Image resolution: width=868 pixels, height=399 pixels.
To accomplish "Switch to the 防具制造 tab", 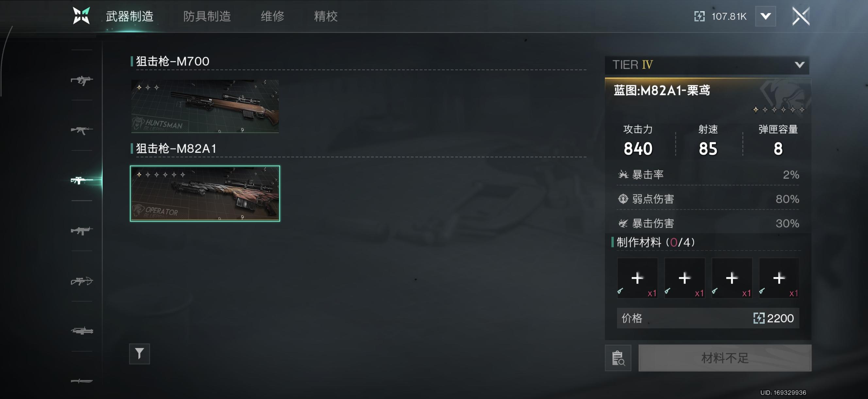I will point(207,16).
